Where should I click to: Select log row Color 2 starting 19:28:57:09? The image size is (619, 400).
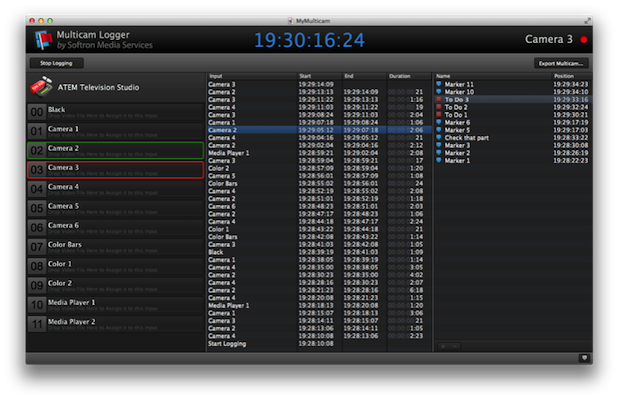pos(319,168)
